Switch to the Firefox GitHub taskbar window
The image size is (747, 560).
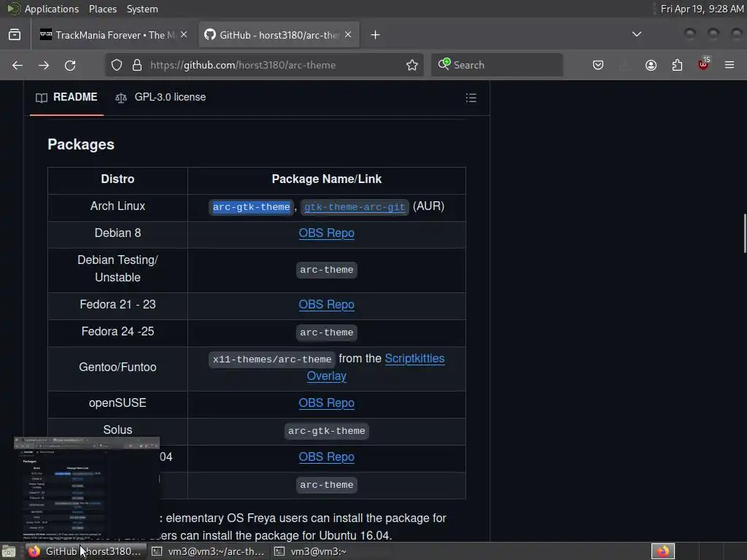[x=85, y=551]
